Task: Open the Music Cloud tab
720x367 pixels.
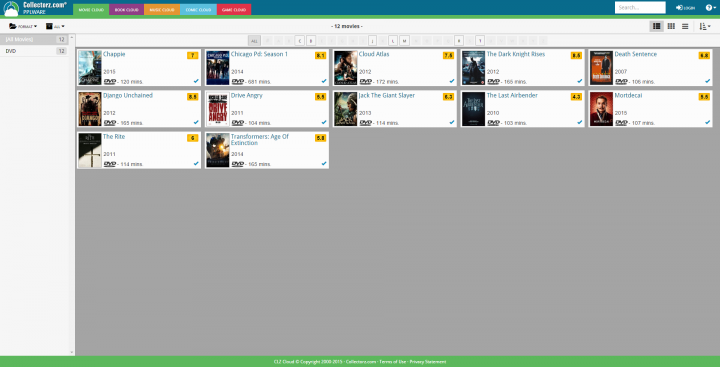Action: point(162,9)
